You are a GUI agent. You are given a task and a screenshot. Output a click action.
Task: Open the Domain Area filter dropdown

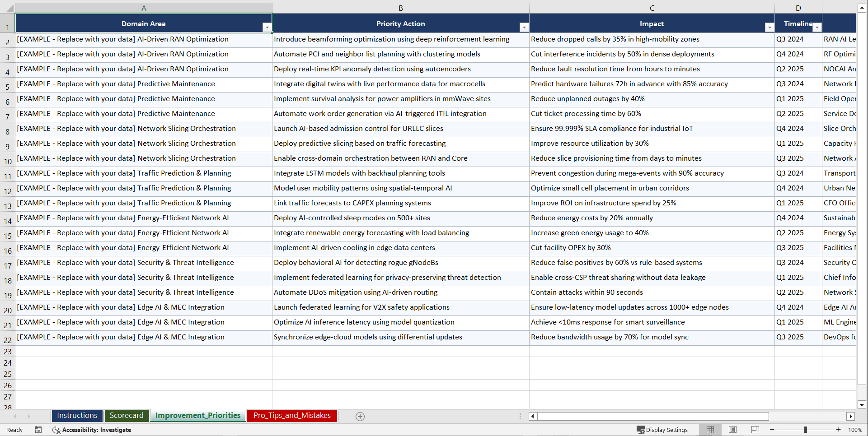click(267, 27)
